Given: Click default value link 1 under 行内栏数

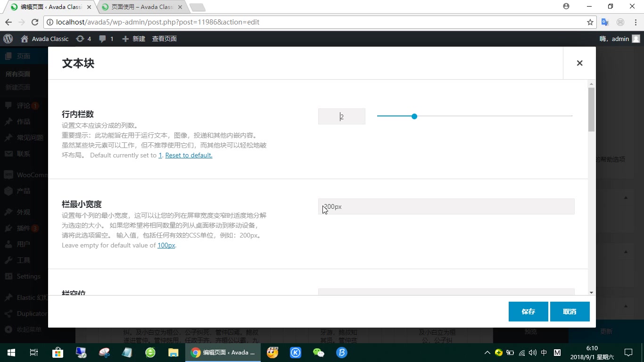Looking at the screenshot, I should click(160, 155).
